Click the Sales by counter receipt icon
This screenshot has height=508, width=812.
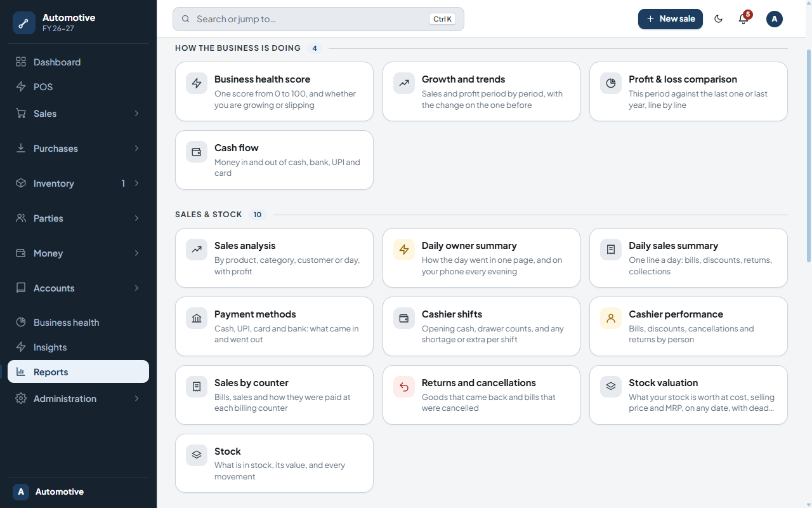[197, 387]
